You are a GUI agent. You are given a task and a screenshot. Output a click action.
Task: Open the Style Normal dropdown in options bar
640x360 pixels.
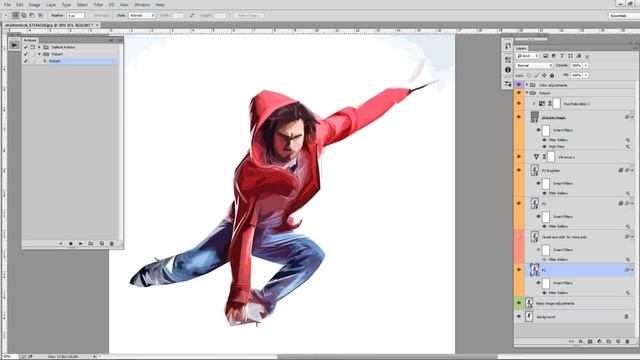click(142, 15)
